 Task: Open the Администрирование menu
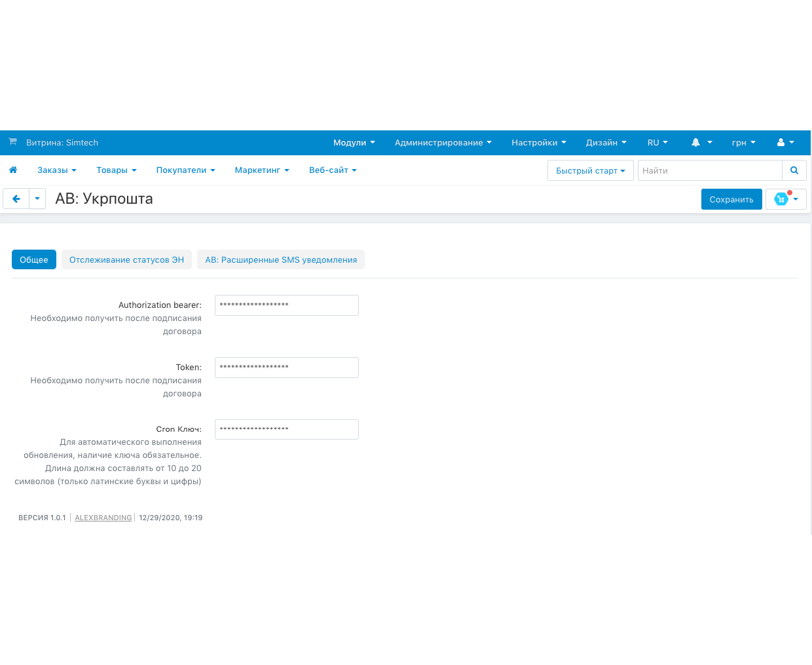click(x=443, y=143)
